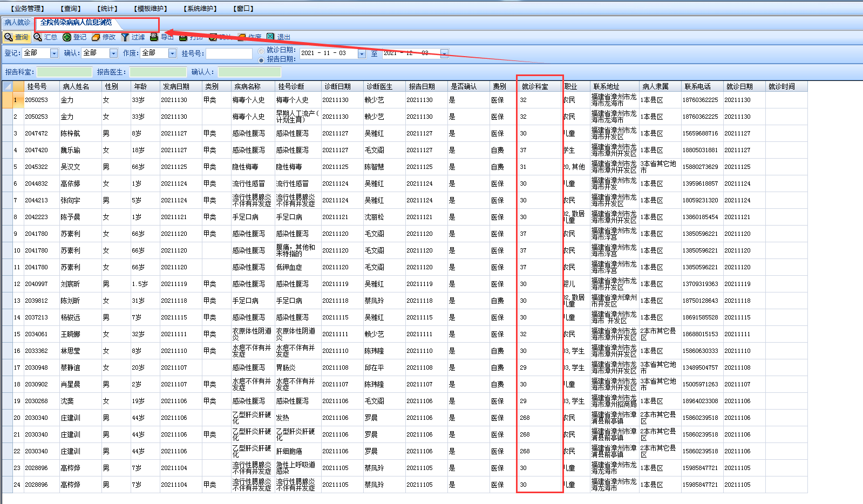
Task: Click the 修改 edit toolbar icon
Action: pyautogui.click(x=96, y=37)
